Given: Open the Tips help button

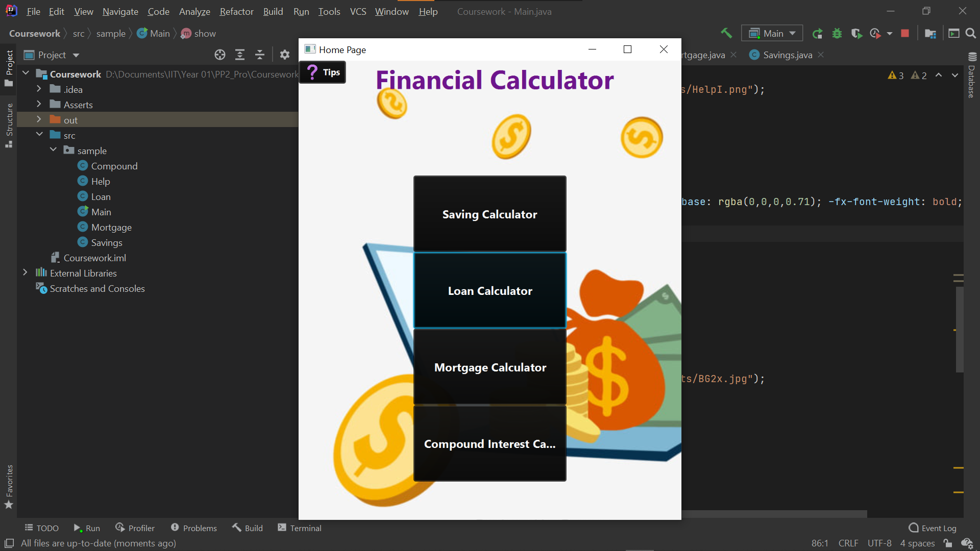Looking at the screenshot, I should click(323, 72).
